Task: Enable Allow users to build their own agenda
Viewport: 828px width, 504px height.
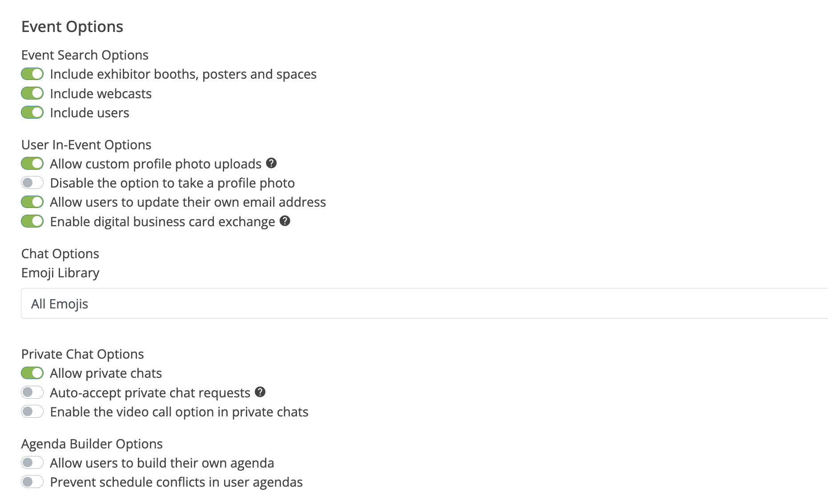Action: [x=32, y=463]
